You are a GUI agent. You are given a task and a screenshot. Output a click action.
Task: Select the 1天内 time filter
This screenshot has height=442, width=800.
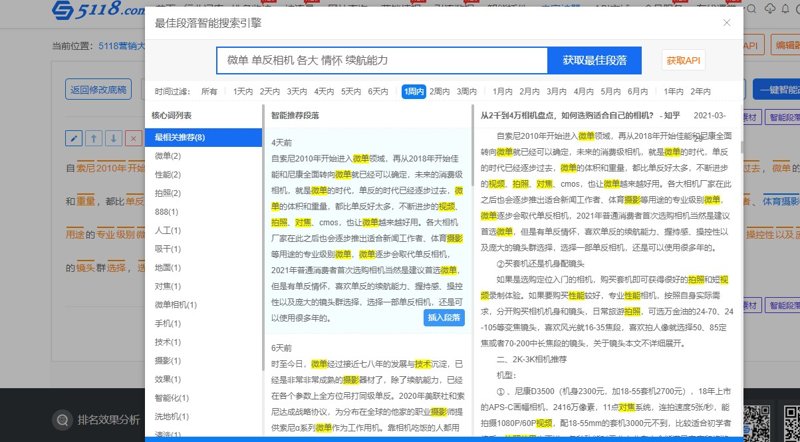(243, 91)
